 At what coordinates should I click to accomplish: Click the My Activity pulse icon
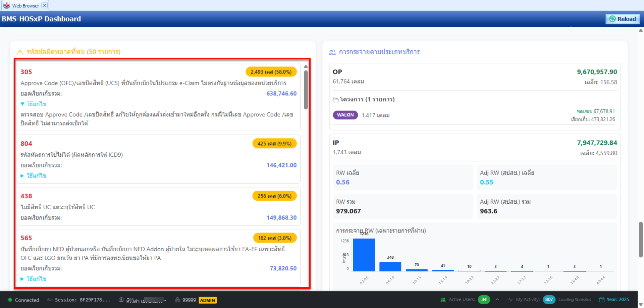pos(510,300)
